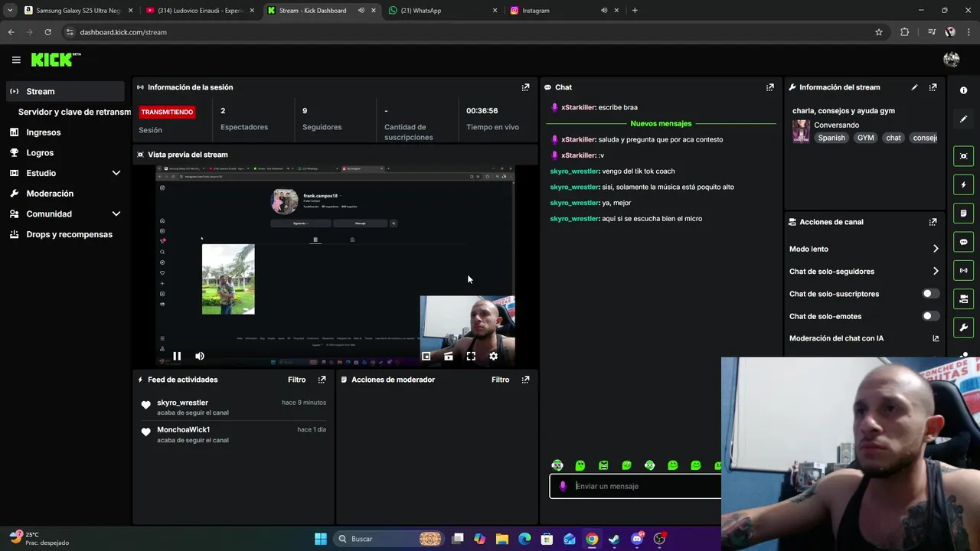Open the Windows Start menu
The width and height of the screenshot is (980, 551).
pos(321,539)
